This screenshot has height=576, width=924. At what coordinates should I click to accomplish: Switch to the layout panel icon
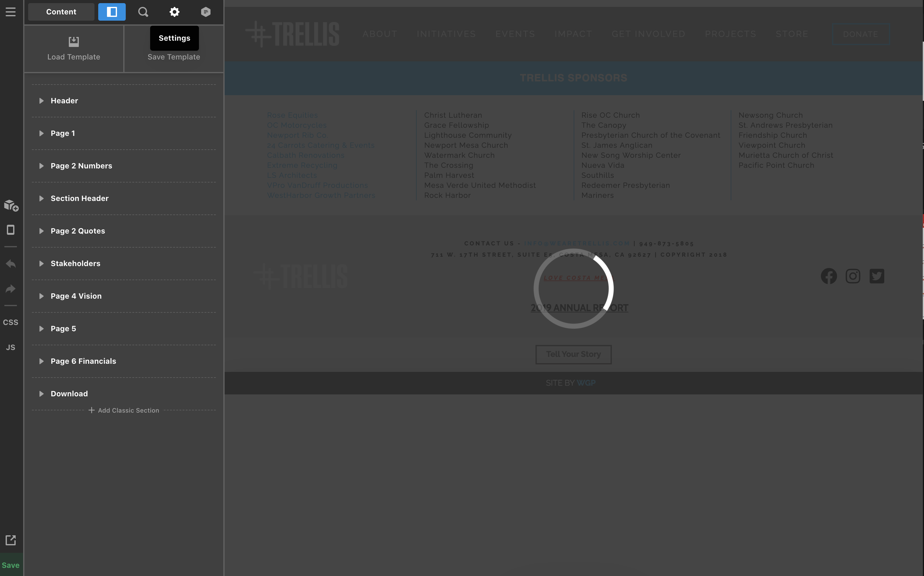tap(112, 12)
